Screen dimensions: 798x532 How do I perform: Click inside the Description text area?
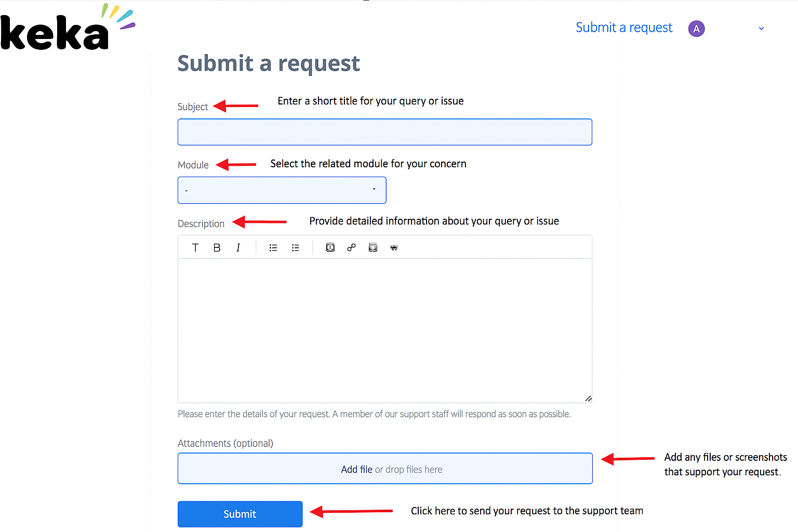point(384,330)
